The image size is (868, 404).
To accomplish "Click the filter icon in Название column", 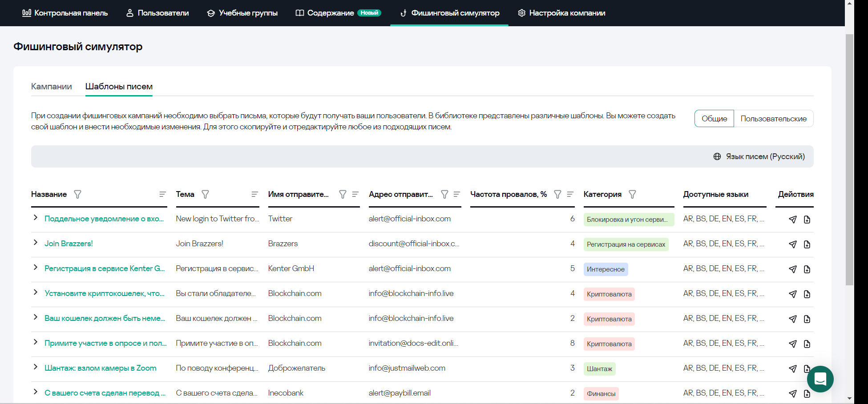I will click(77, 195).
